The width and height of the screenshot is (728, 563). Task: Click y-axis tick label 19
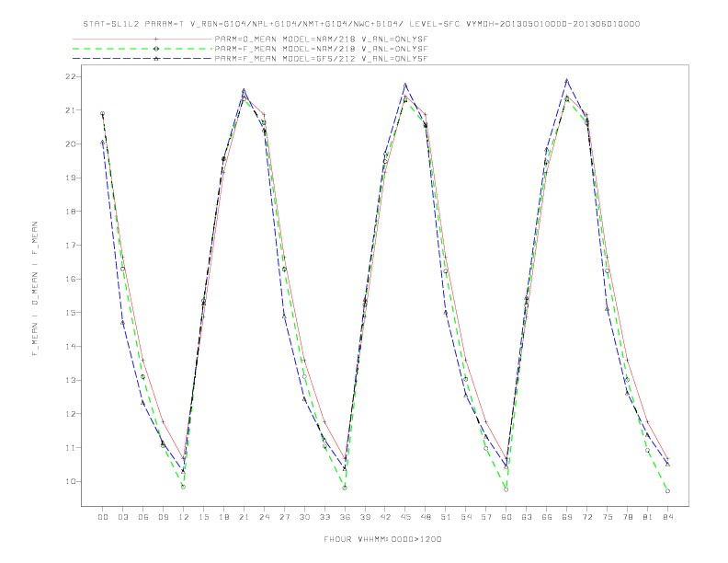click(x=70, y=178)
